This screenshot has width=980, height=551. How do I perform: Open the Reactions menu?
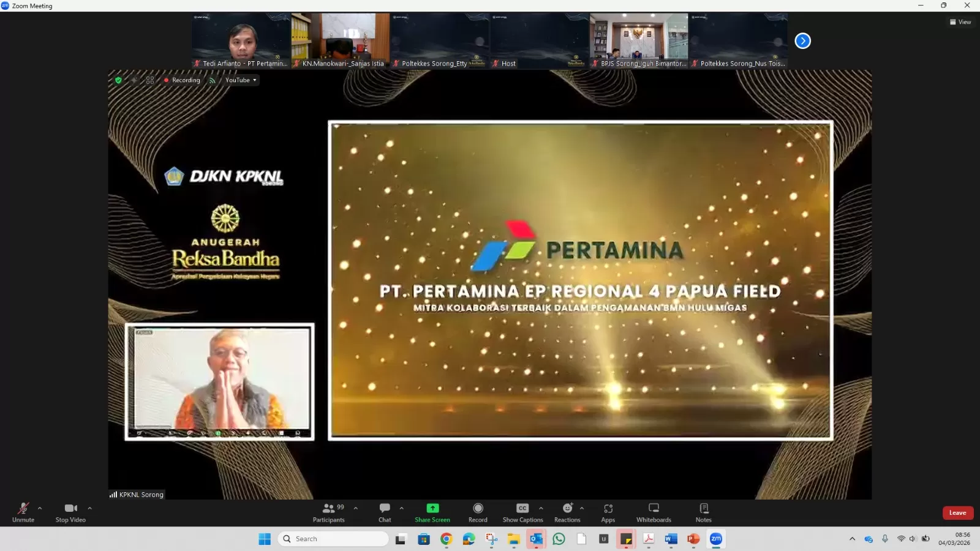(567, 512)
